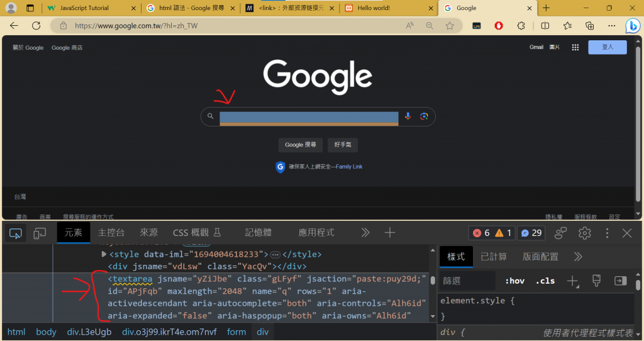Screen dimensions: 644x341
Task: Click the voice search microphone
Action: (408, 116)
